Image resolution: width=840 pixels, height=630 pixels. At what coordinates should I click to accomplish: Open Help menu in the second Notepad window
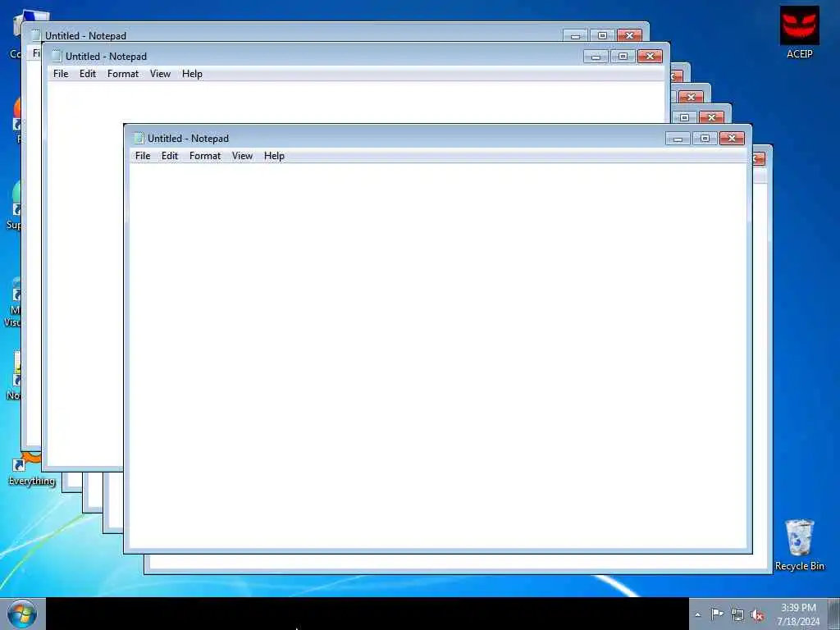point(192,74)
